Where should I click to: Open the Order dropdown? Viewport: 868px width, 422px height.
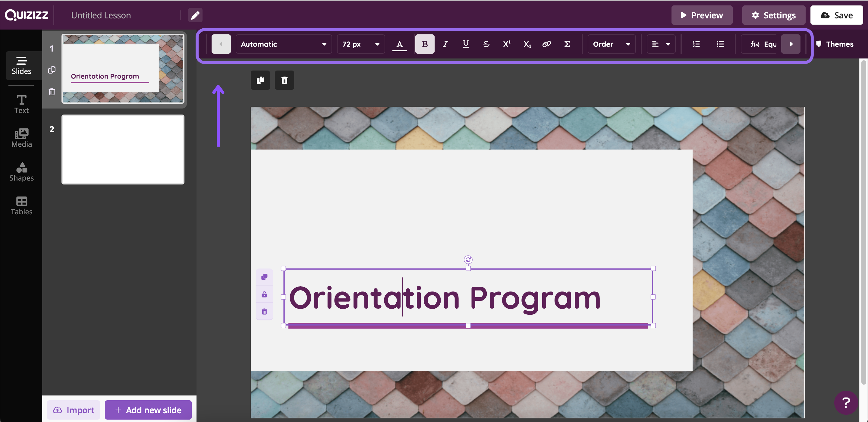click(611, 44)
